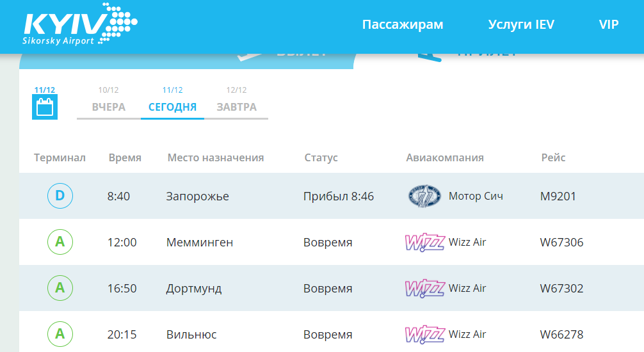Click terminal D badge for Запорожье flight

(x=60, y=196)
